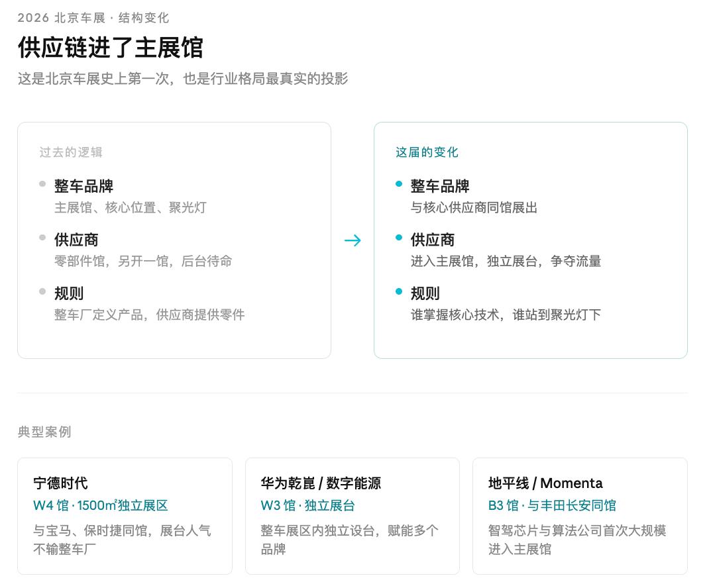Click 规则 in the 这届的变化 panel

coord(425,293)
